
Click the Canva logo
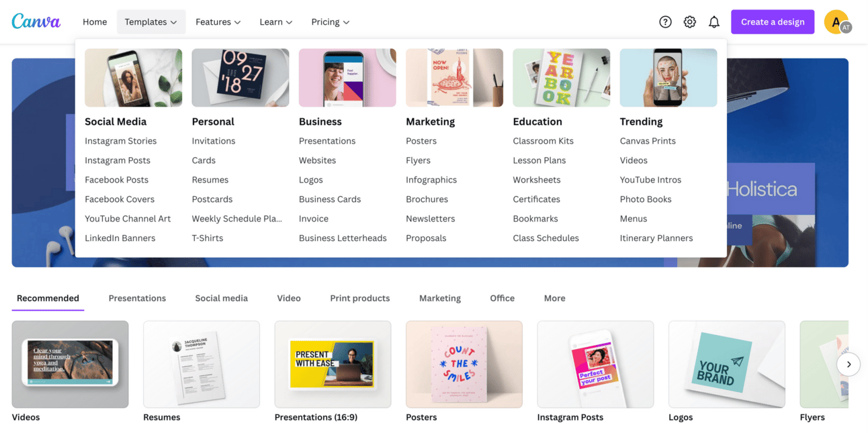click(36, 21)
